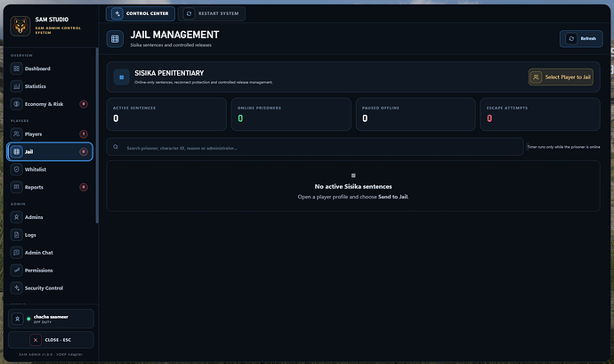Switch to the Restart System tab
Viewport: 614px width, 364px height.
(x=212, y=13)
